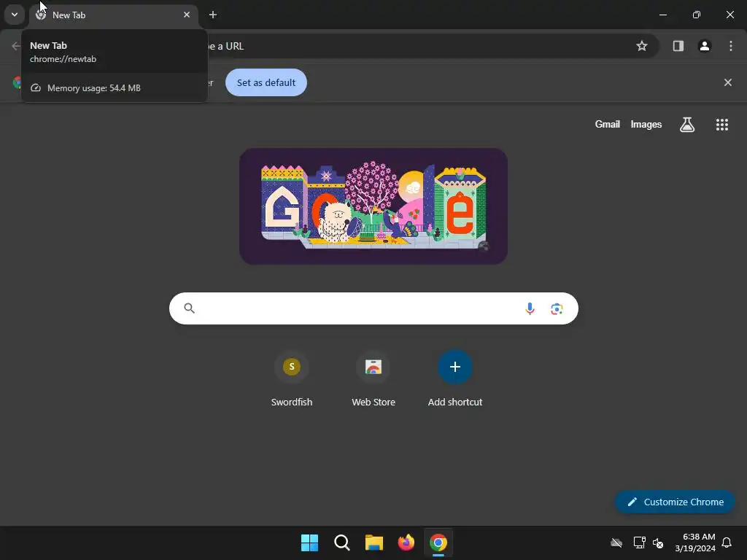
Task: Click the OneDrive cloud tray icon
Action: (616, 542)
